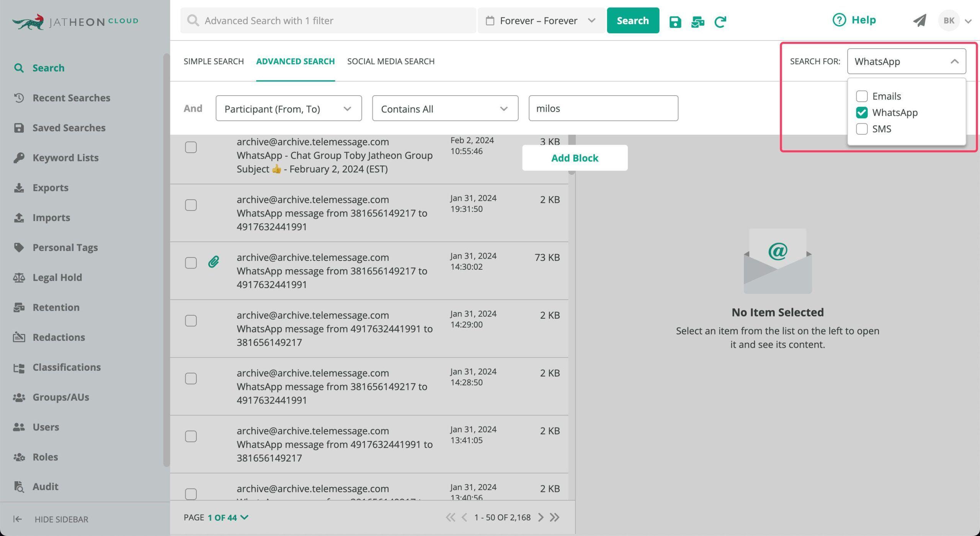980x536 pixels.
Task: Click the refresh icon in top toolbar
Action: coord(720,21)
